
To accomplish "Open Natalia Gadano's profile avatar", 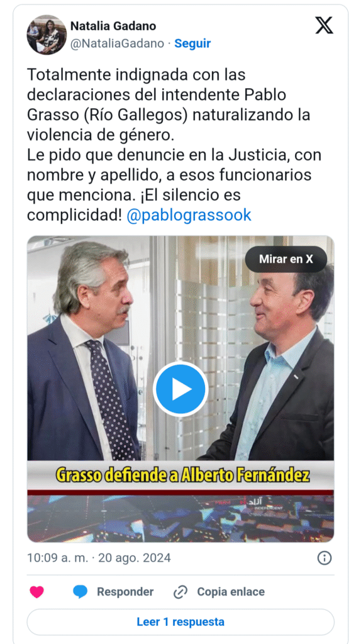I will 47,35.
